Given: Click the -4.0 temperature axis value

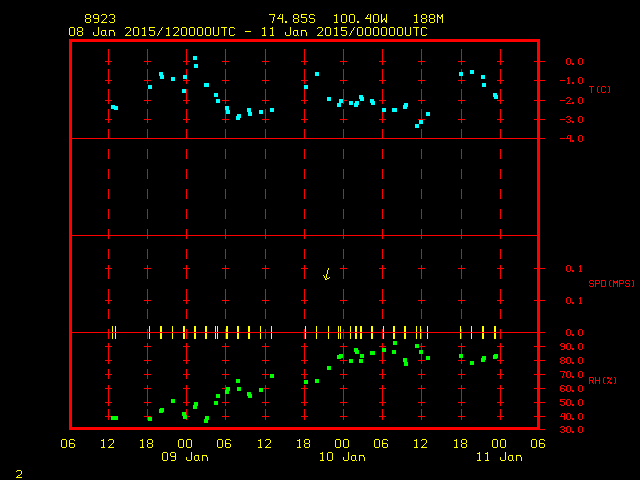Looking at the screenshot, I should coord(574,139).
